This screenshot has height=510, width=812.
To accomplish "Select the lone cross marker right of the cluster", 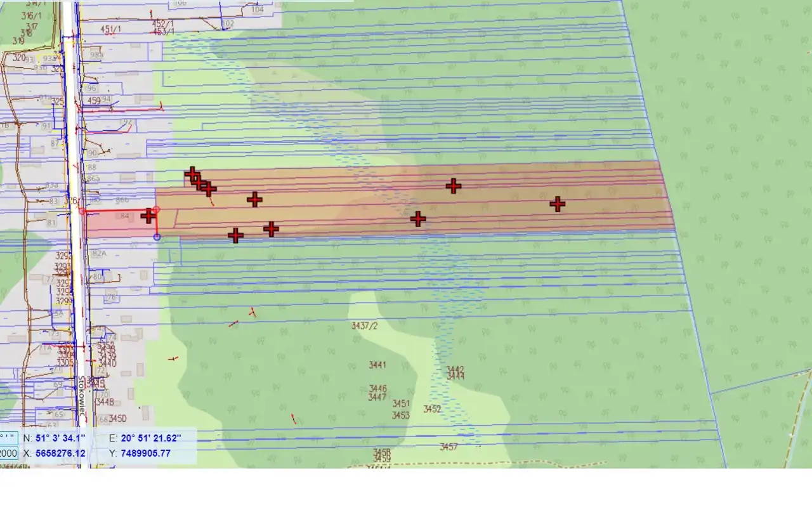I will coord(254,200).
